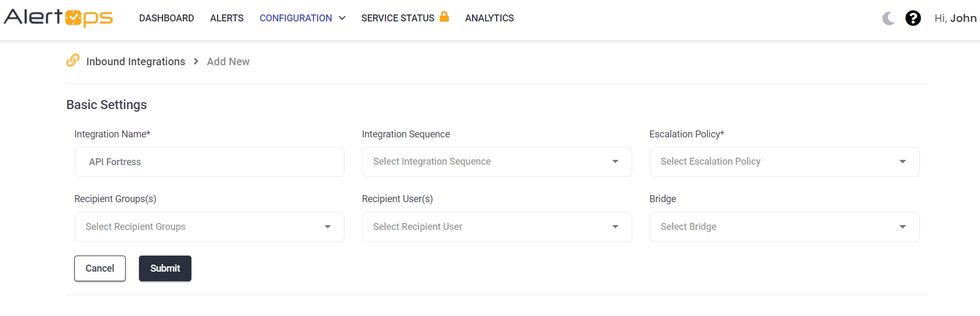
Task: Open the Service Status page
Action: click(397, 18)
